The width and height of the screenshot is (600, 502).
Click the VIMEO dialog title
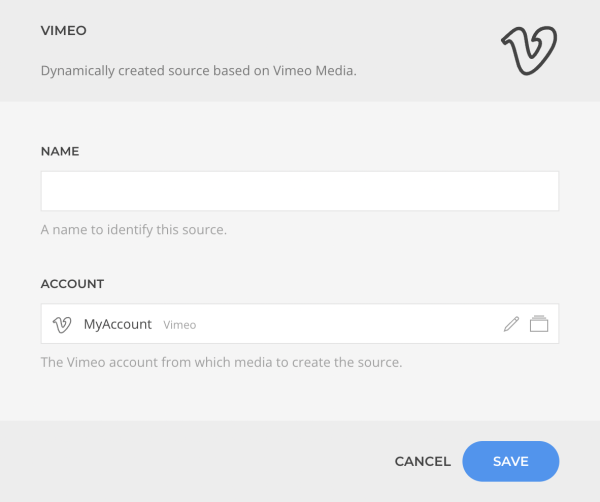pyautogui.click(x=64, y=31)
